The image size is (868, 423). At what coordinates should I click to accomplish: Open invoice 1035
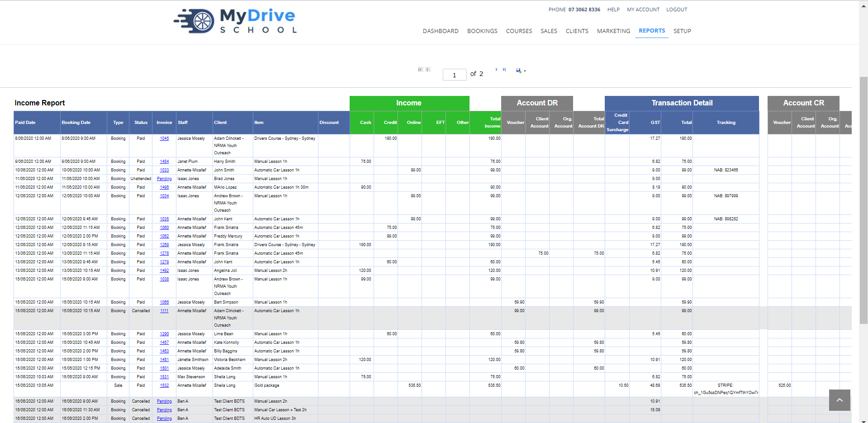coord(164,219)
